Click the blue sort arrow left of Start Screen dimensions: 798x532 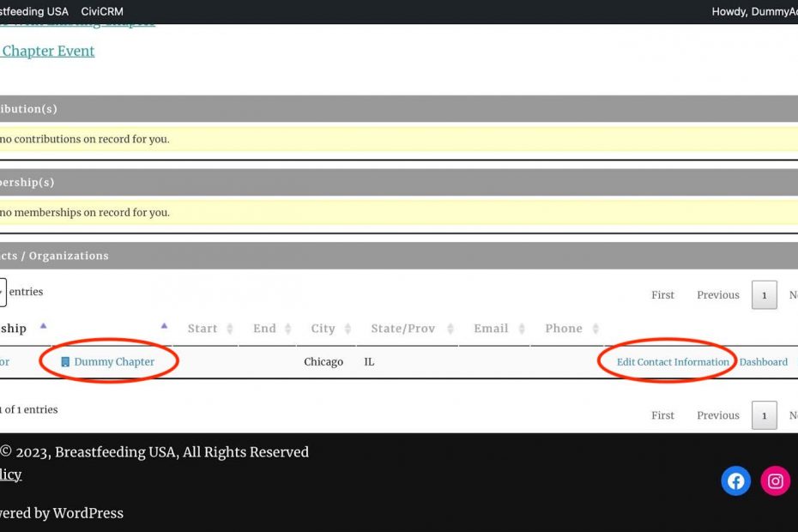pyautogui.click(x=164, y=326)
